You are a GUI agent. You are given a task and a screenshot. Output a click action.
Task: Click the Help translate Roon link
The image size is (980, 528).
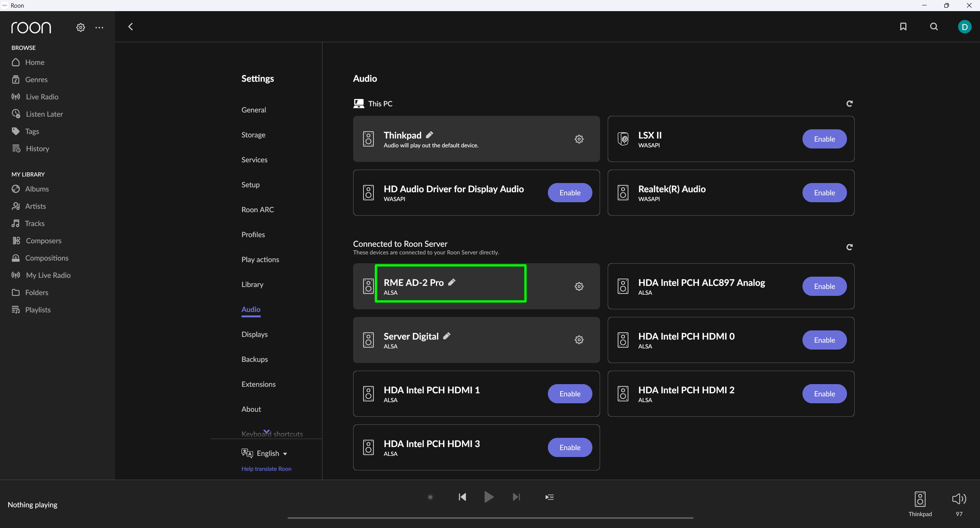pos(266,469)
